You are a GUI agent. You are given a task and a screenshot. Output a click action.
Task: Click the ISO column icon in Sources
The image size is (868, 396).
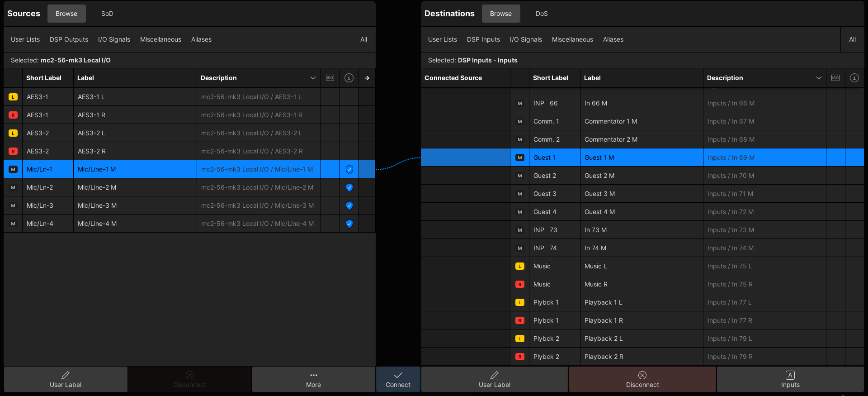point(330,78)
